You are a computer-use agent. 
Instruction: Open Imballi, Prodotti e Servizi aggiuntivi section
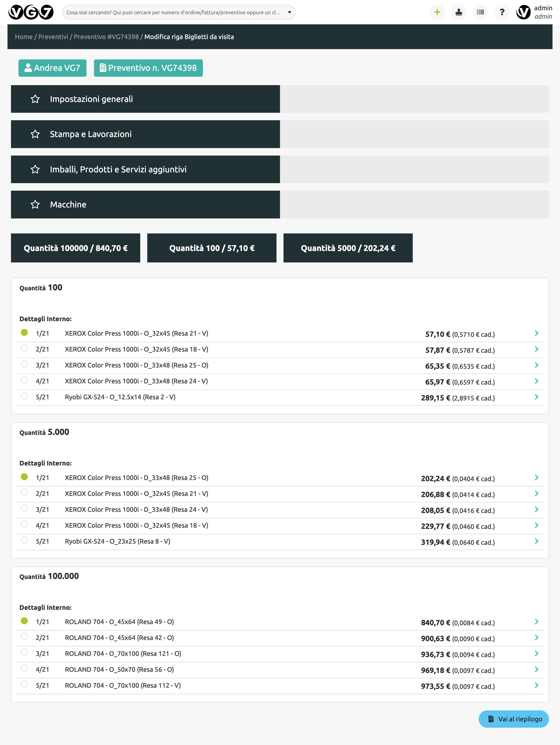tap(145, 169)
